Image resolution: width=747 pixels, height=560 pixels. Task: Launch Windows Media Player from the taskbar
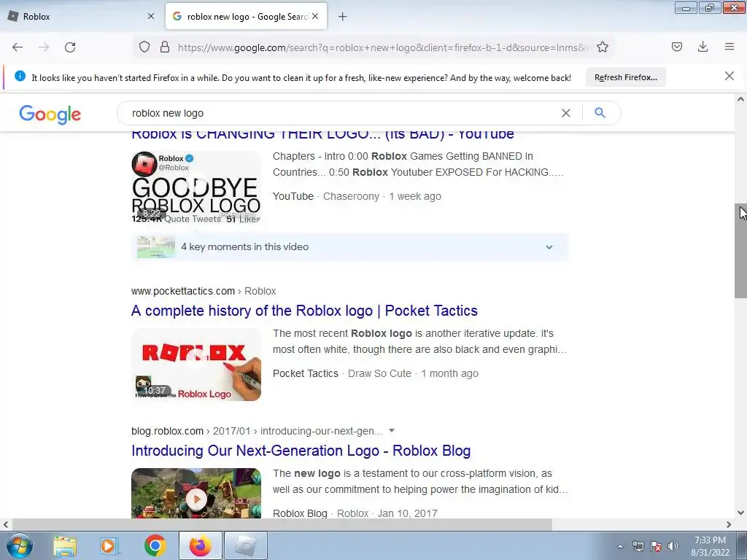pos(109,545)
